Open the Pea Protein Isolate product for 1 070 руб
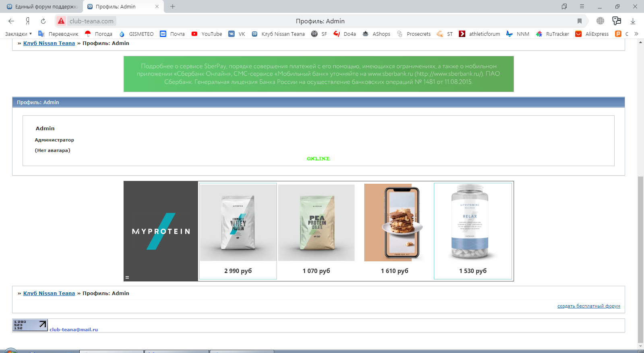The image size is (644, 353). 316,231
